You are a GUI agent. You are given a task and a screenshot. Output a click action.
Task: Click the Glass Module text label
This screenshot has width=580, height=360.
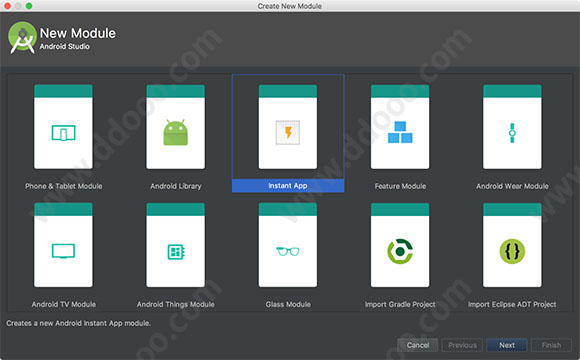pos(288,305)
